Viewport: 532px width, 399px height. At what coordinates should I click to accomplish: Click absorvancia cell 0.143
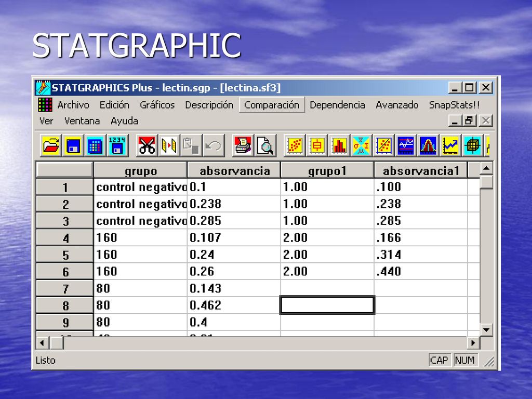click(234, 288)
